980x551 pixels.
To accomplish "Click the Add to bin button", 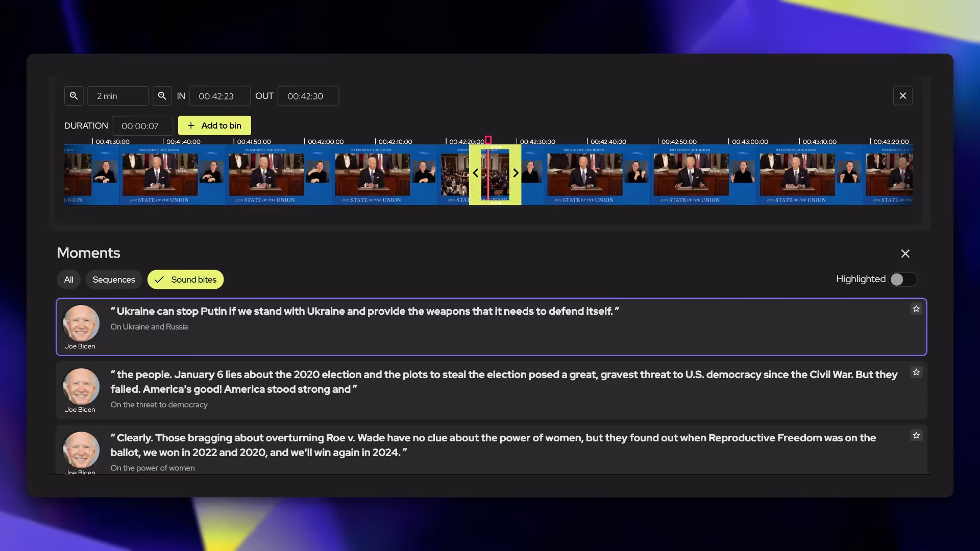I will click(x=214, y=126).
